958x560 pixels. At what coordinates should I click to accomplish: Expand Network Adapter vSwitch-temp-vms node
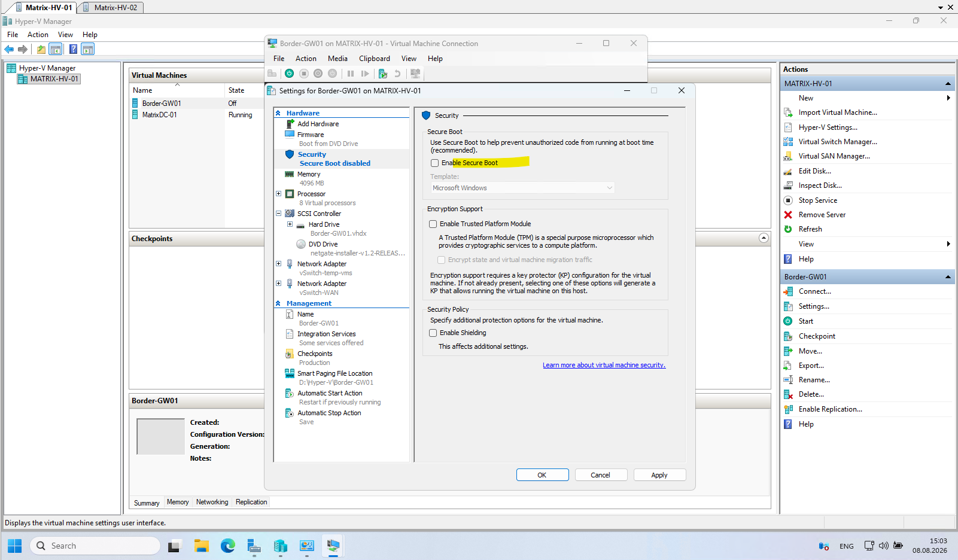tap(278, 264)
